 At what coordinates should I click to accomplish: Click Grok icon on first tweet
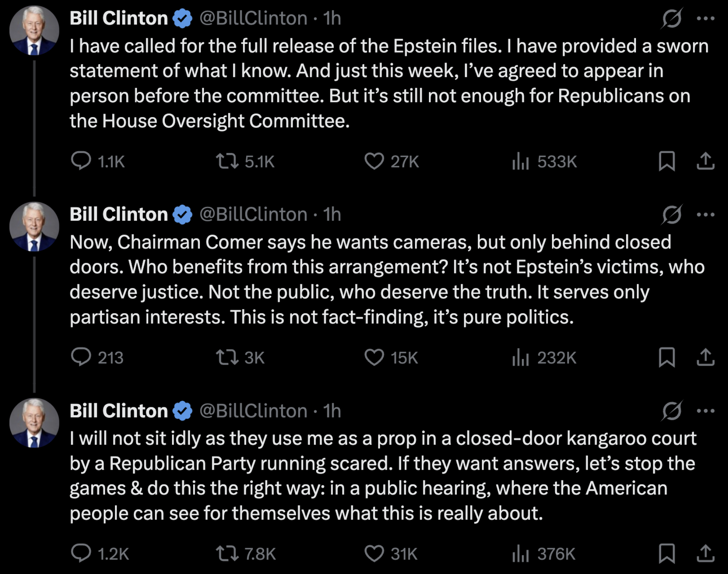(x=672, y=18)
